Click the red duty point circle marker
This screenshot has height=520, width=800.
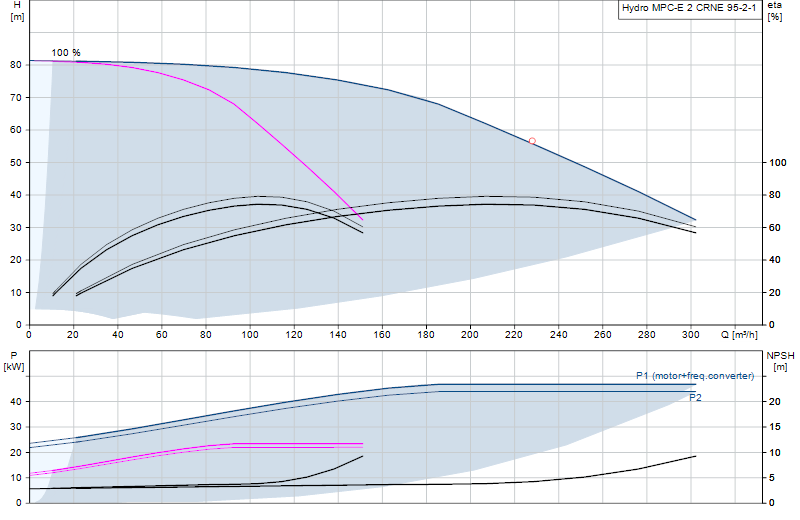tap(532, 141)
